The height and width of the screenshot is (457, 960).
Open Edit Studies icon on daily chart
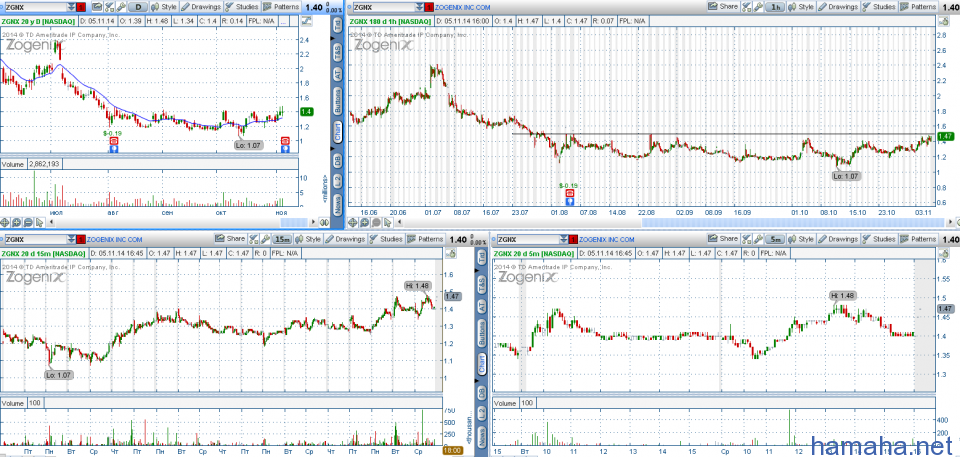pos(109,7)
